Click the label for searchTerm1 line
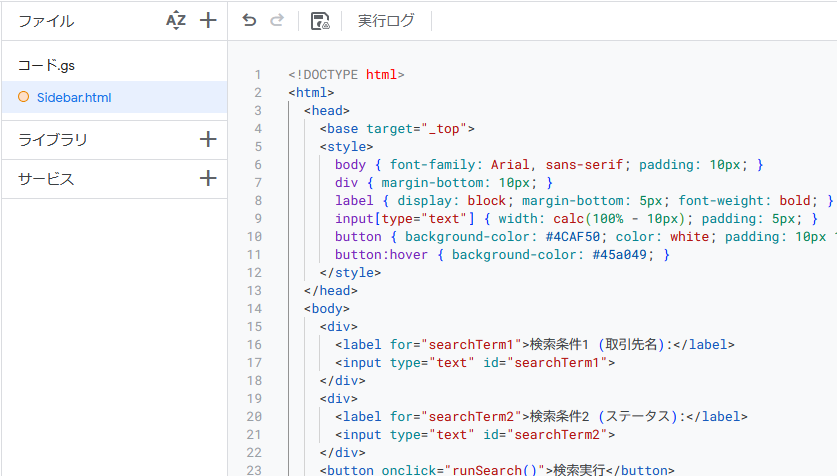The width and height of the screenshot is (837, 476). click(x=535, y=345)
